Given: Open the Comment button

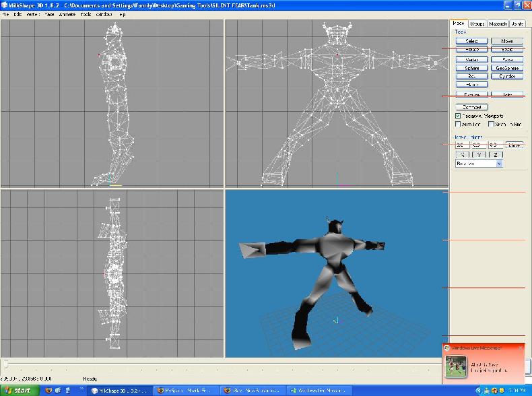Looking at the screenshot, I should coord(471,107).
